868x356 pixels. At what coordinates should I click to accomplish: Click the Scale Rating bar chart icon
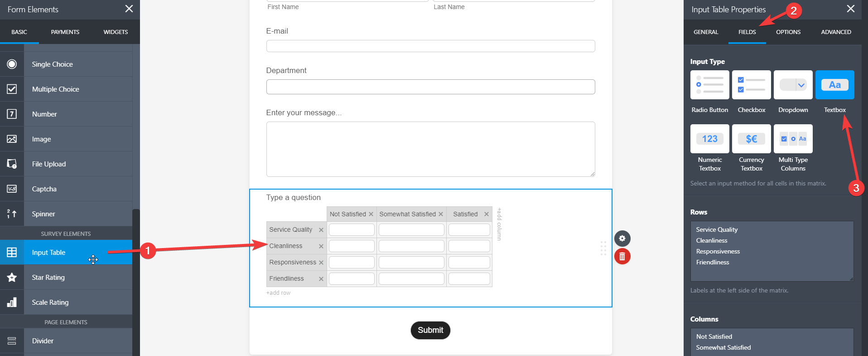12,302
